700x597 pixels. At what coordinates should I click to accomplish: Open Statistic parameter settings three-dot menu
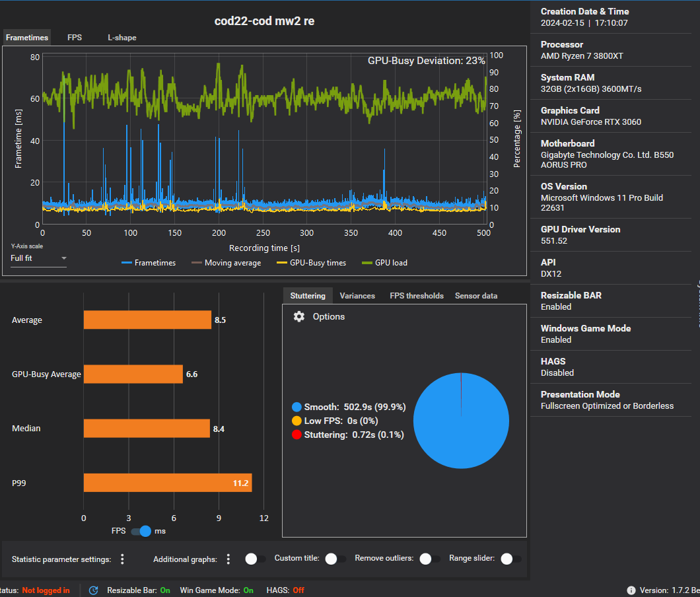point(122,559)
